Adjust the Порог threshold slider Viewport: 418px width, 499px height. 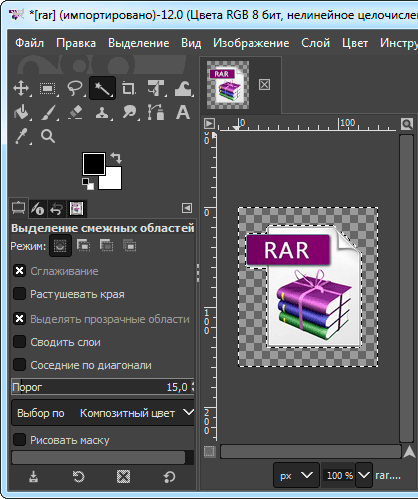pos(102,387)
